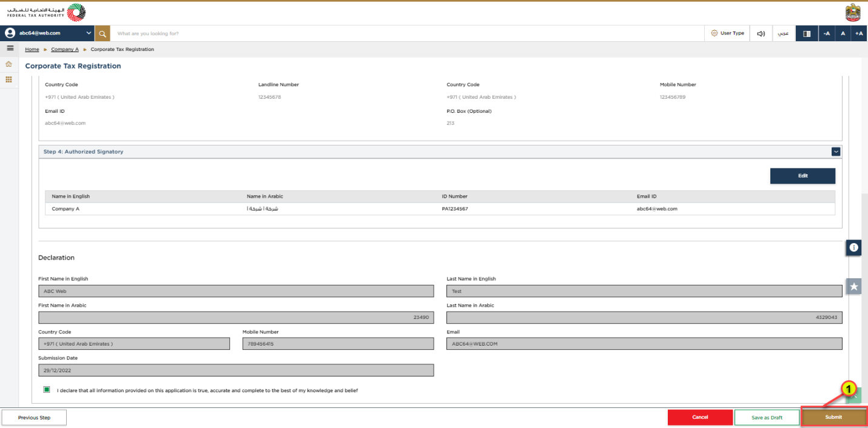The height and width of the screenshot is (428, 868).
Task: Click the home icon in sidebar
Action: [x=8, y=64]
